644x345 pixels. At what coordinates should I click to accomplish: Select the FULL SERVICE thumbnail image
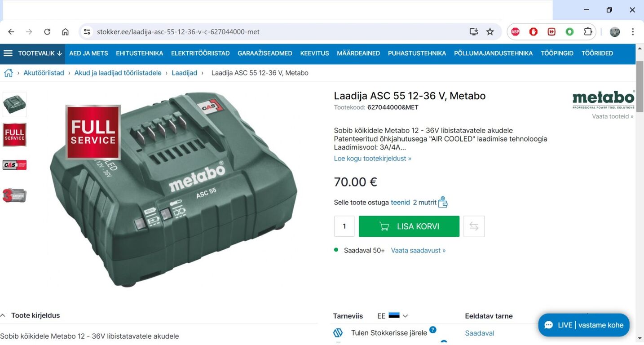(x=15, y=135)
